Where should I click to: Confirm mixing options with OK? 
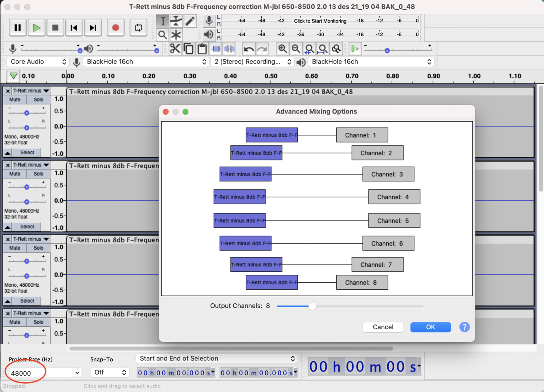(430, 327)
